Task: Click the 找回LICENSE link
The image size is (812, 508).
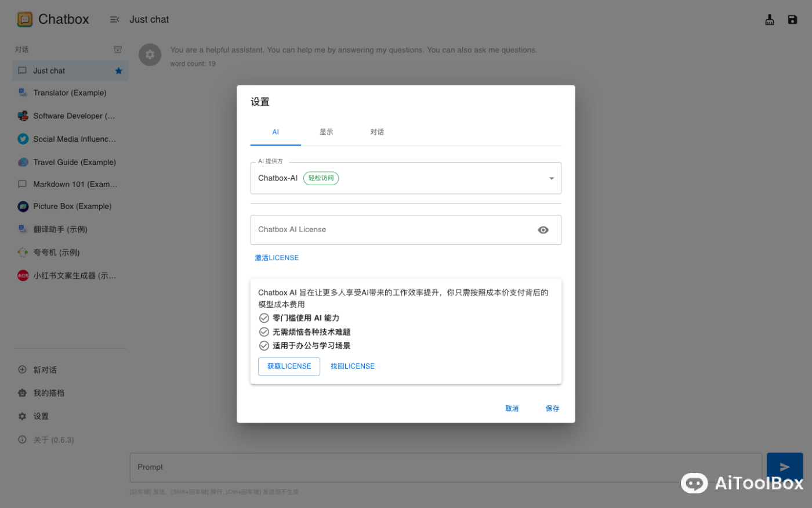Action: coord(352,366)
